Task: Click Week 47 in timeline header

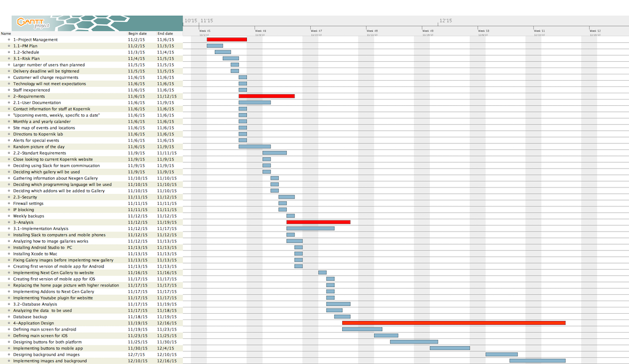Action: [x=316, y=31]
